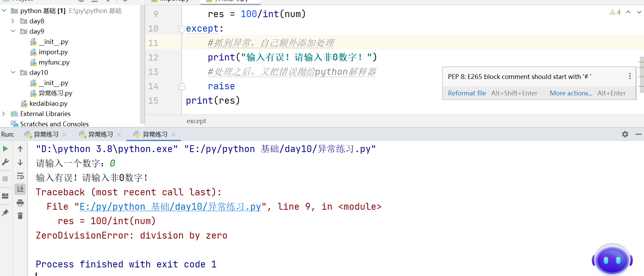Print console output with printer icon

[20, 203]
